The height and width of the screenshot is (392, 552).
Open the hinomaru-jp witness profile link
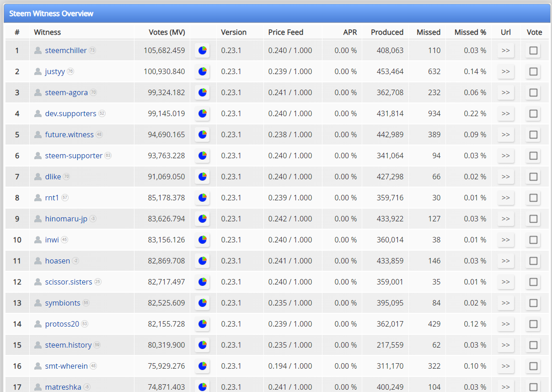[66, 219]
